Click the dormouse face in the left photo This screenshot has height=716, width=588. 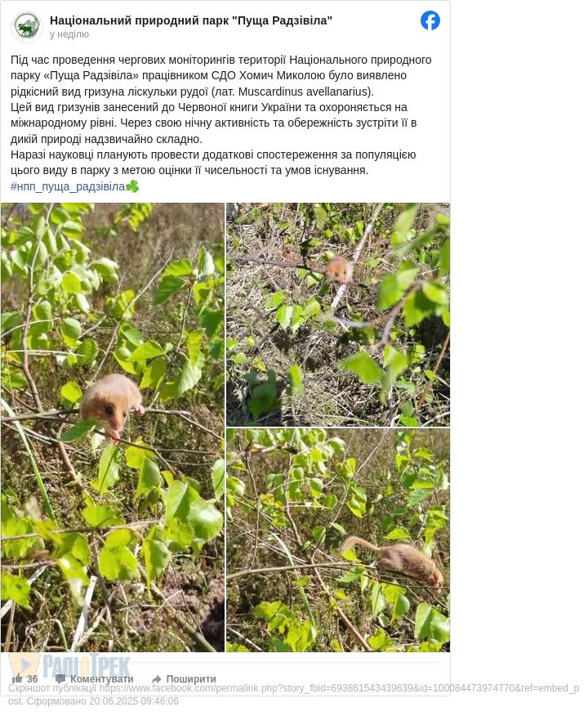[x=109, y=410]
